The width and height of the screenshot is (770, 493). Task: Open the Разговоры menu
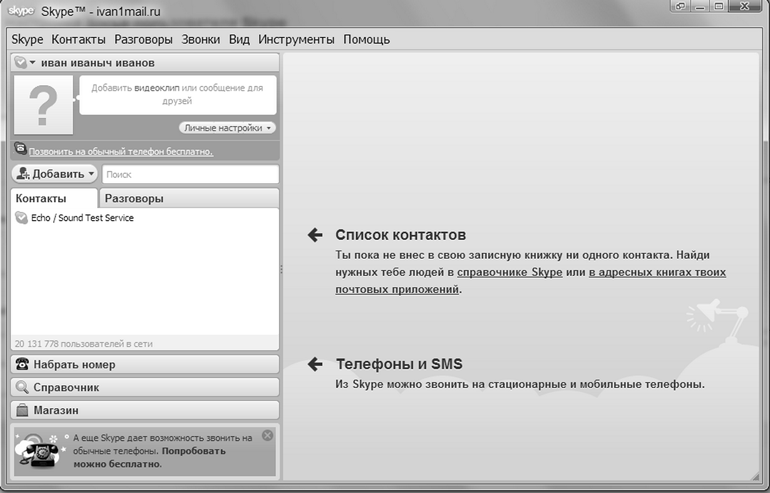tap(143, 39)
